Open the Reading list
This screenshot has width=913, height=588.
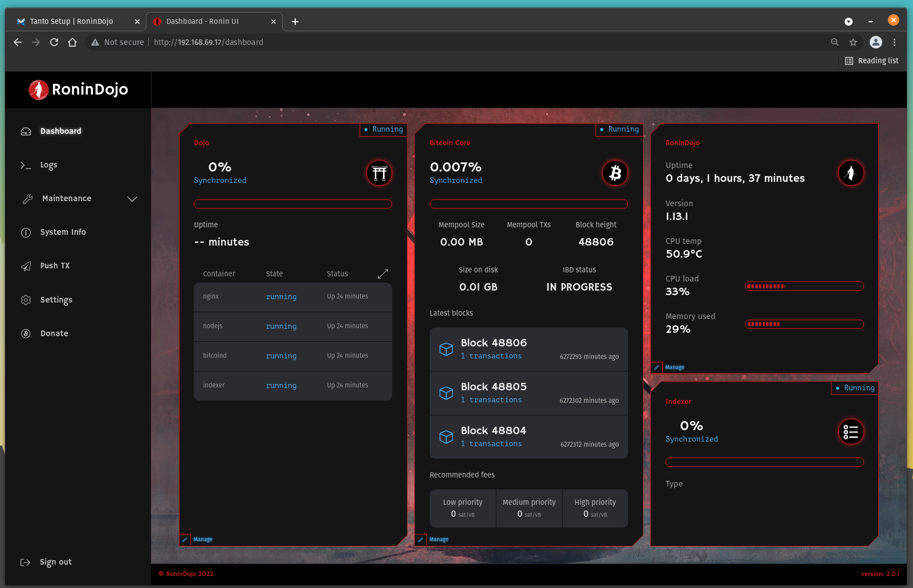tap(872, 61)
